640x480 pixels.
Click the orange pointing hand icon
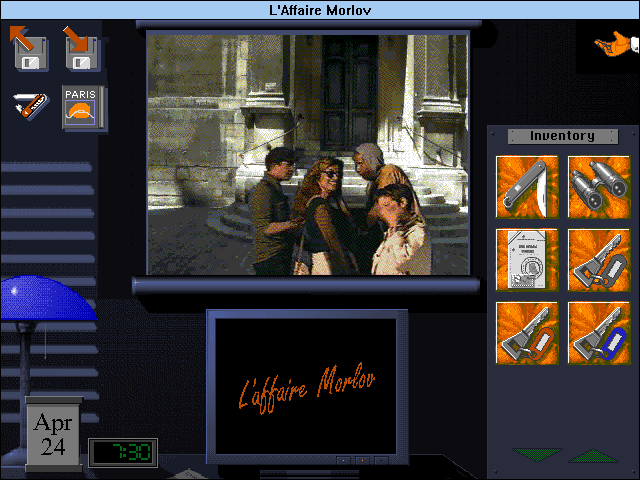point(616,44)
